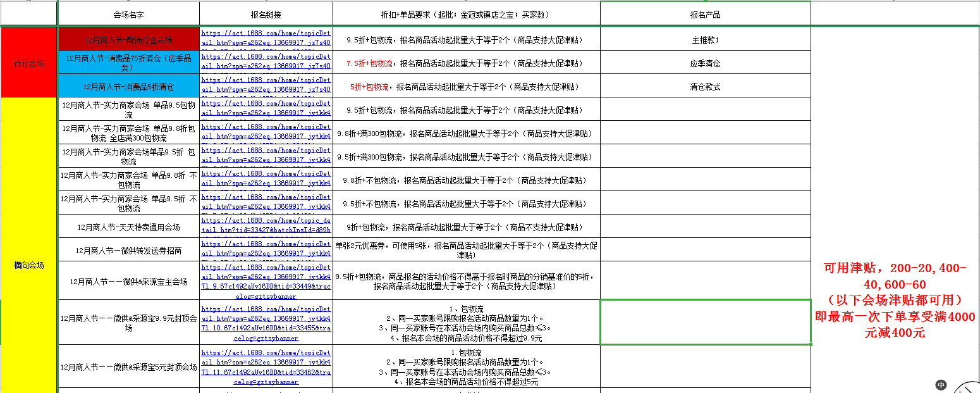980x393 pixels.
Task: Open the link with tid=33462 for 5元封顶会场
Action: click(266, 367)
